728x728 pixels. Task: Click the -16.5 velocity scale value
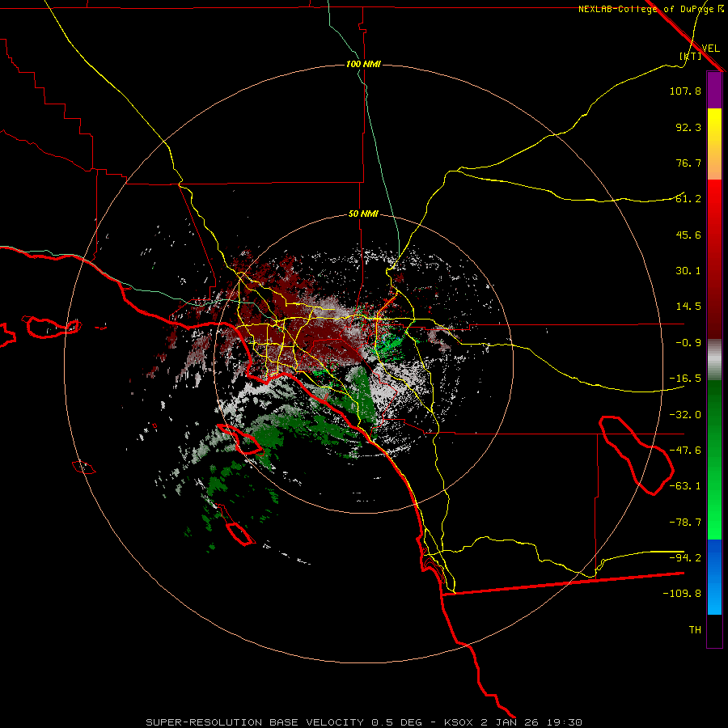(685, 379)
